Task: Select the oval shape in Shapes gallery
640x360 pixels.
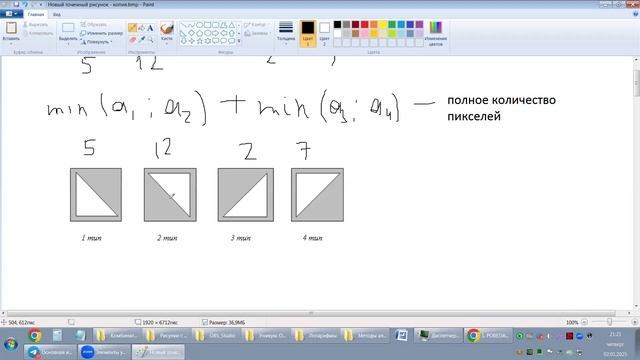Action: coord(199,25)
